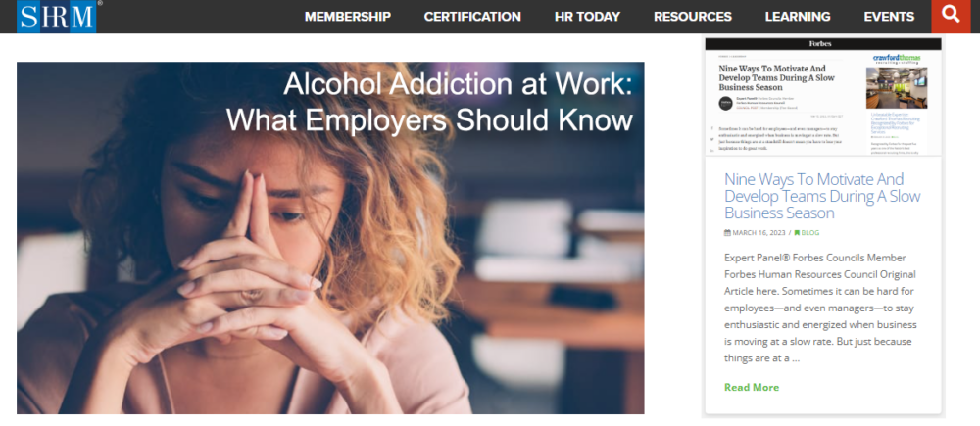Expand the LEARNING navigation item

798,17
